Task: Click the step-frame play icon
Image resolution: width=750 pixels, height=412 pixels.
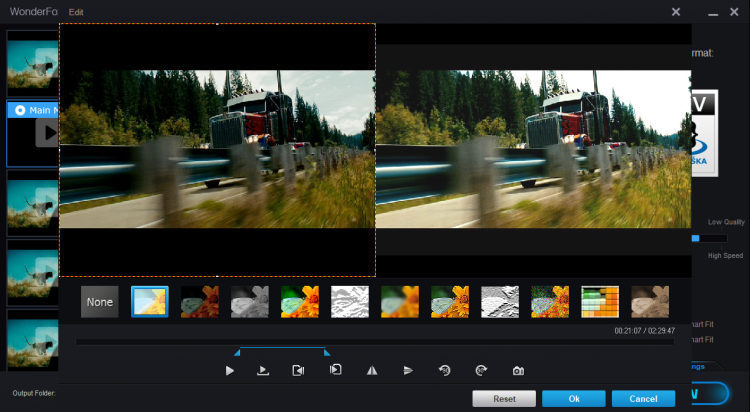Action: click(x=263, y=370)
